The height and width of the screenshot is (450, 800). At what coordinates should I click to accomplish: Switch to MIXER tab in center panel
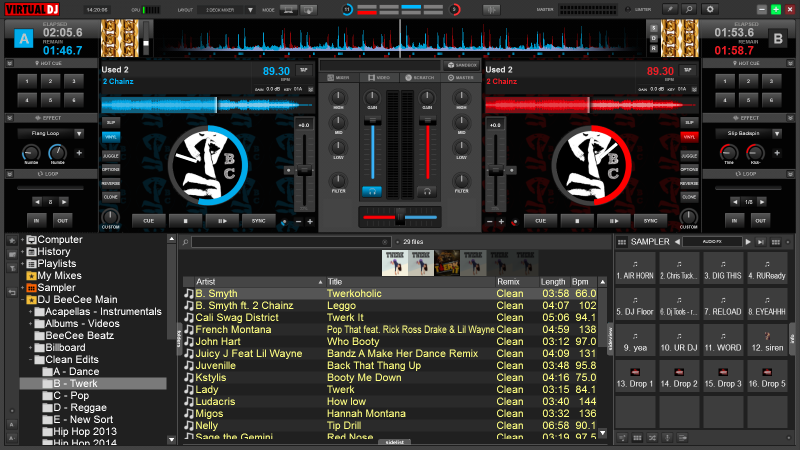coord(339,78)
